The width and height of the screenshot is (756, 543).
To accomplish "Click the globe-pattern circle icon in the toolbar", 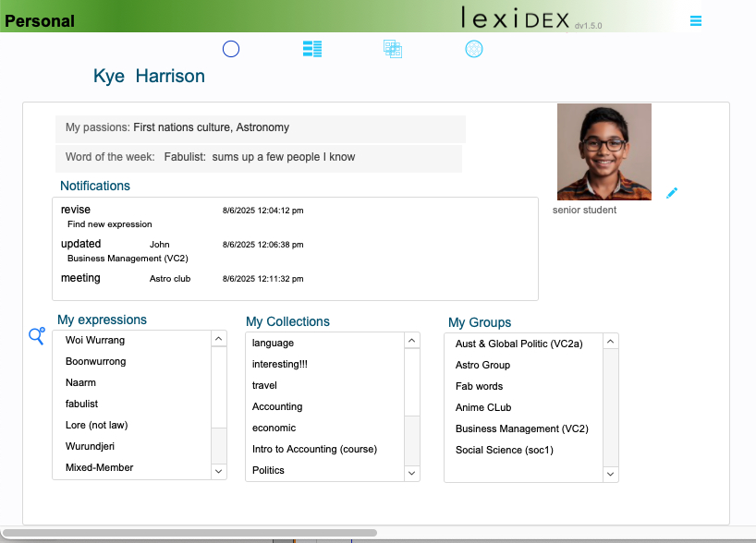I will tap(474, 49).
